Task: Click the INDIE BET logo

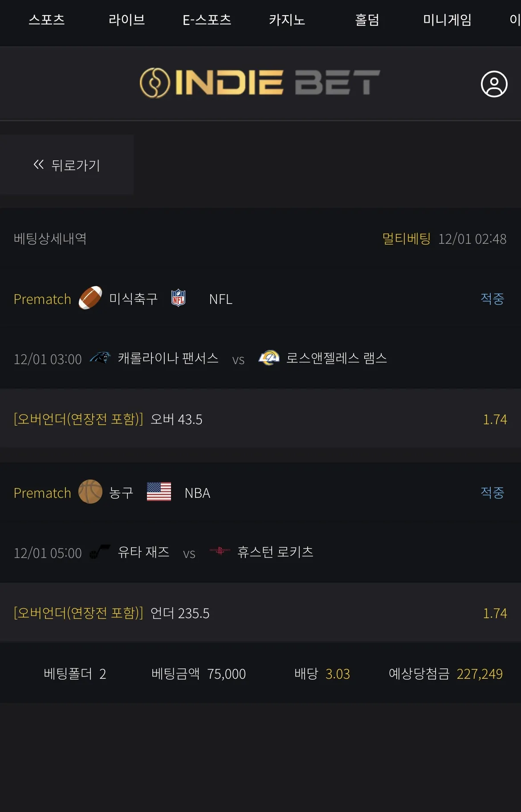Action: pos(260,83)
